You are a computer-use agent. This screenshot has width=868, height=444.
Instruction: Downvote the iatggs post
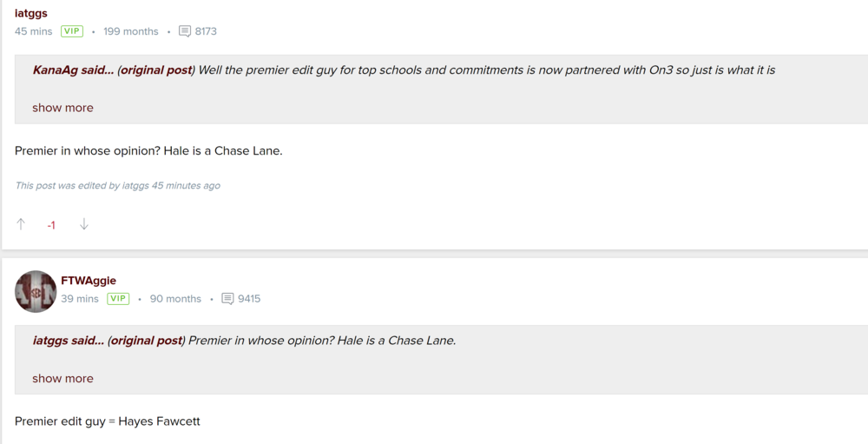[x=83, y=224]
